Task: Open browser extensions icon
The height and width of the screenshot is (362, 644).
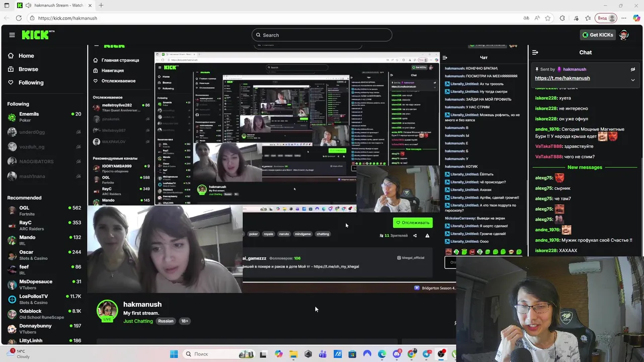Action: 562,18
